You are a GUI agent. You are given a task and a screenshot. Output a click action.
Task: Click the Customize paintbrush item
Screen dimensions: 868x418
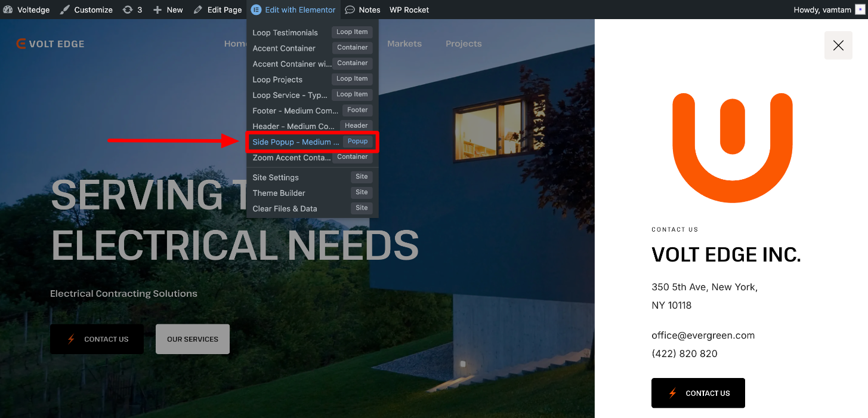point(86,10)
